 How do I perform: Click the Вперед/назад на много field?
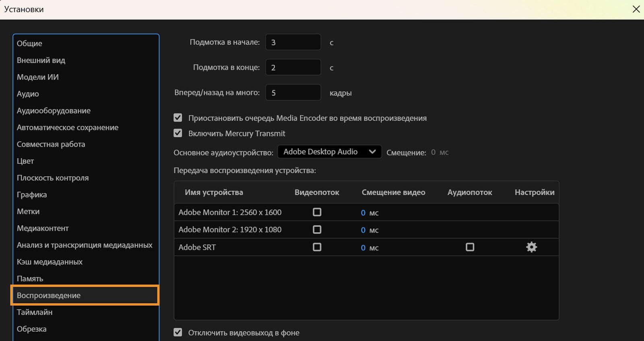pyautogui.click(x=293, y=93)
